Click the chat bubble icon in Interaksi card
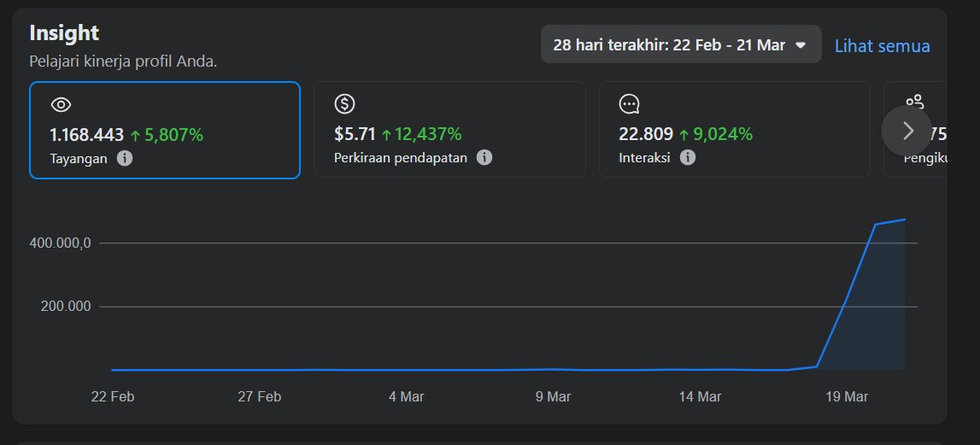Viewport: 980px width, 445px height. pyautogui.click(x=630, y=103)
